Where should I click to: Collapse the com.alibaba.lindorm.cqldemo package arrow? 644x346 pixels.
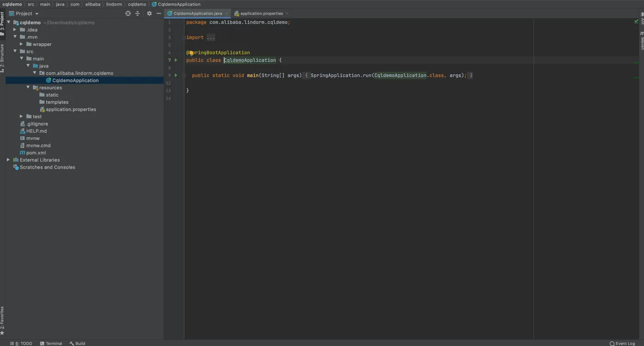pos(34,73)
